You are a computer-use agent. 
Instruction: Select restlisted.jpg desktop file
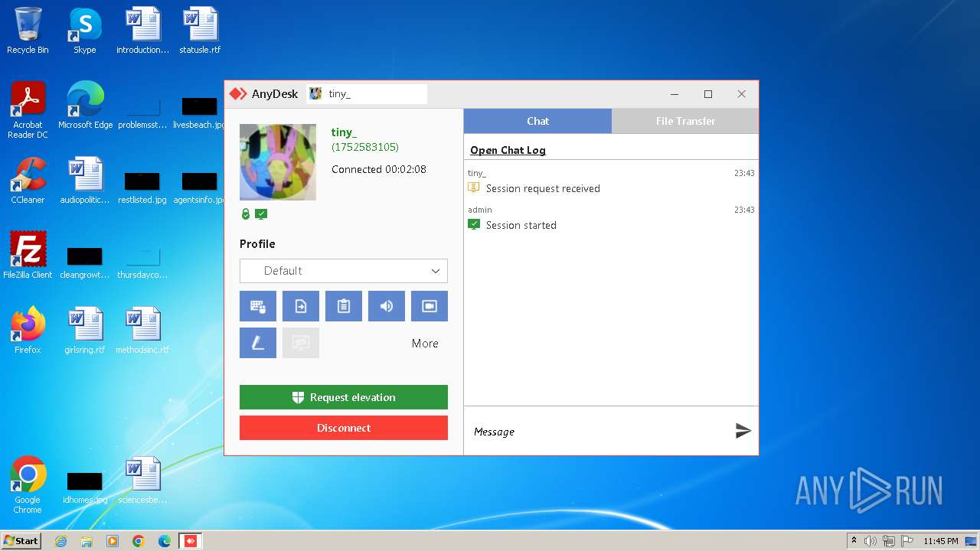point(142,186)
